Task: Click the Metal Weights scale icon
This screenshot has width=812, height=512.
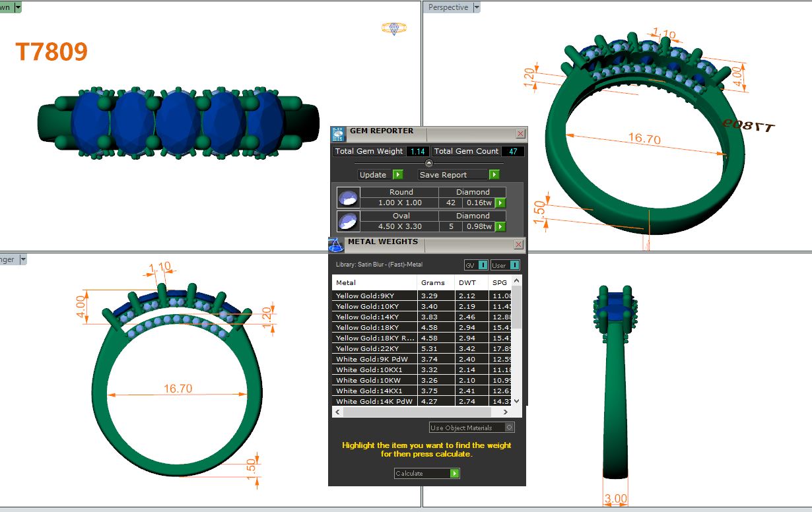Action: tap(336, 245)
